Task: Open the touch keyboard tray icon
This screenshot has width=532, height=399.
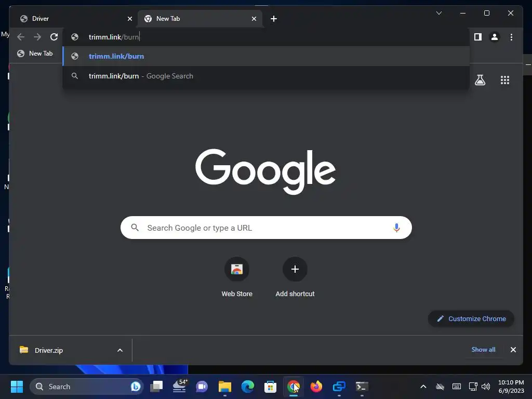Action: click(456, 387)
